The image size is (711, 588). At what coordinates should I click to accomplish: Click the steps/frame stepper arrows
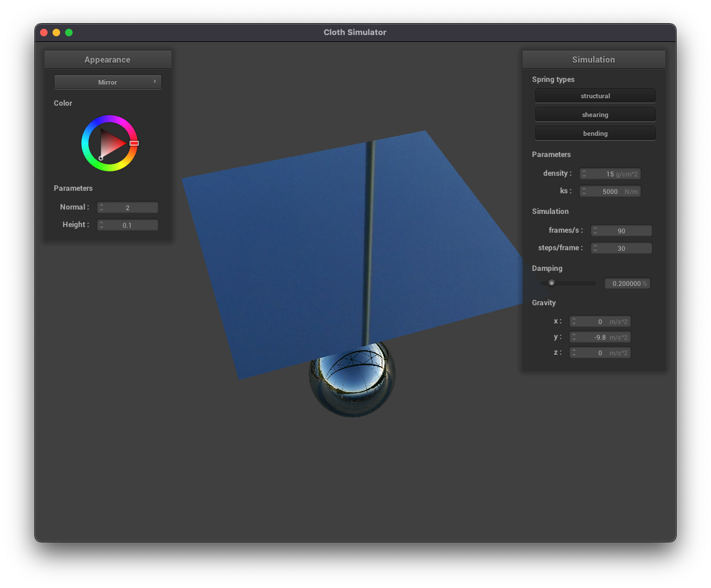pyautogui.click(x=595, y=248)
